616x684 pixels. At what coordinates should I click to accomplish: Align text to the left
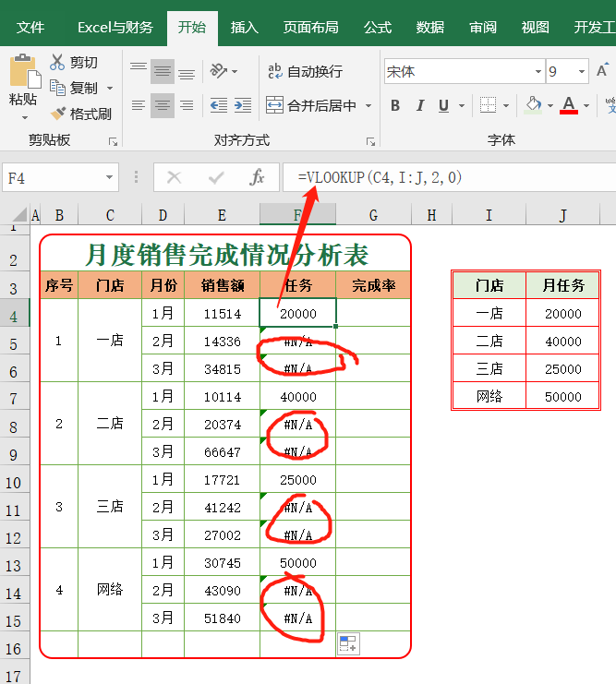coord(139,105)
